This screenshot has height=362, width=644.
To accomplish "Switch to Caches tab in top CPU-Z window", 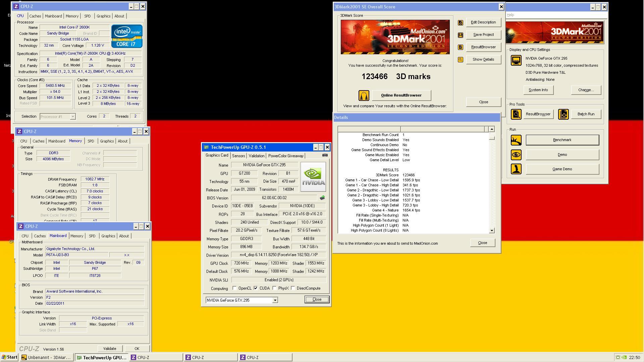I will point(35,16).
